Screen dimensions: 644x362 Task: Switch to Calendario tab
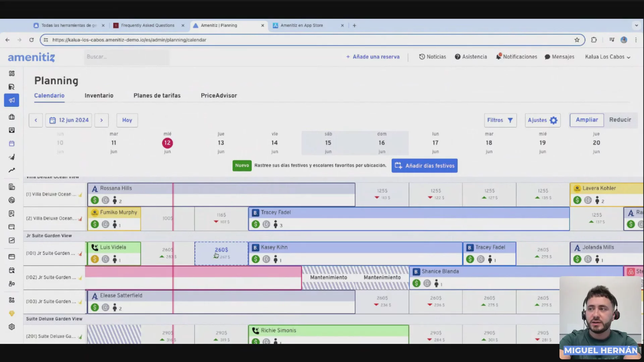pos(49,96)
